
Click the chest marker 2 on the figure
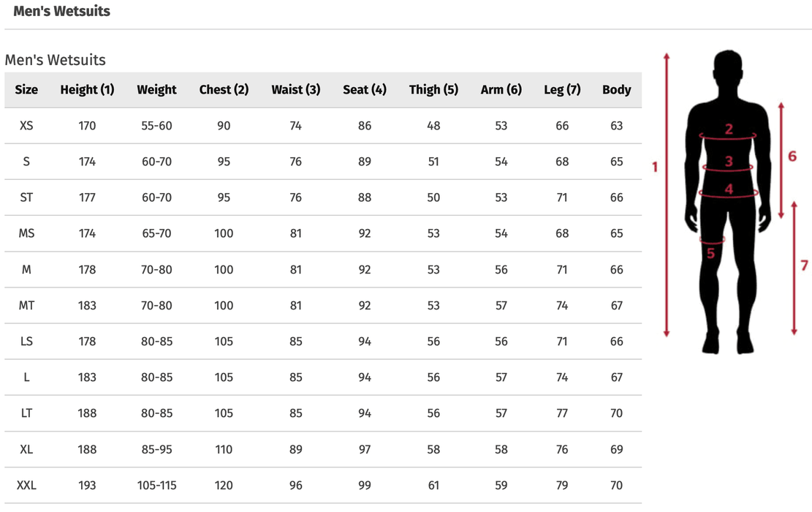click(729, 130)
